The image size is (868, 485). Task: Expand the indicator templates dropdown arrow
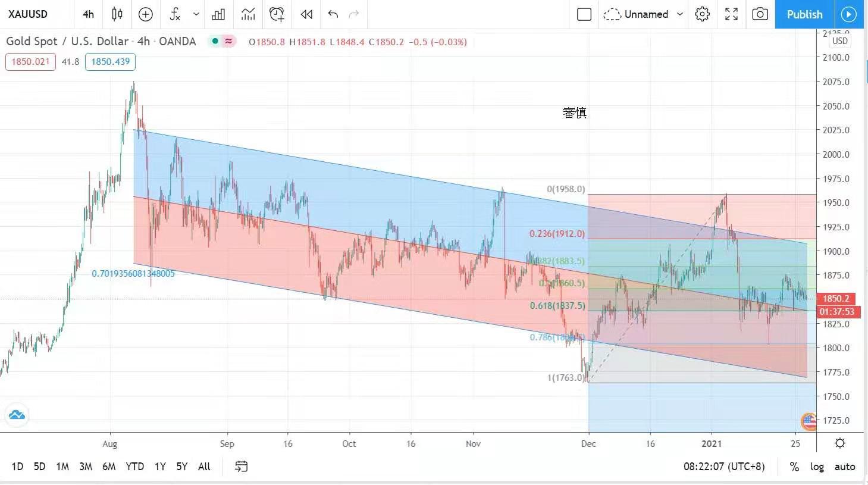click(196, 14)
